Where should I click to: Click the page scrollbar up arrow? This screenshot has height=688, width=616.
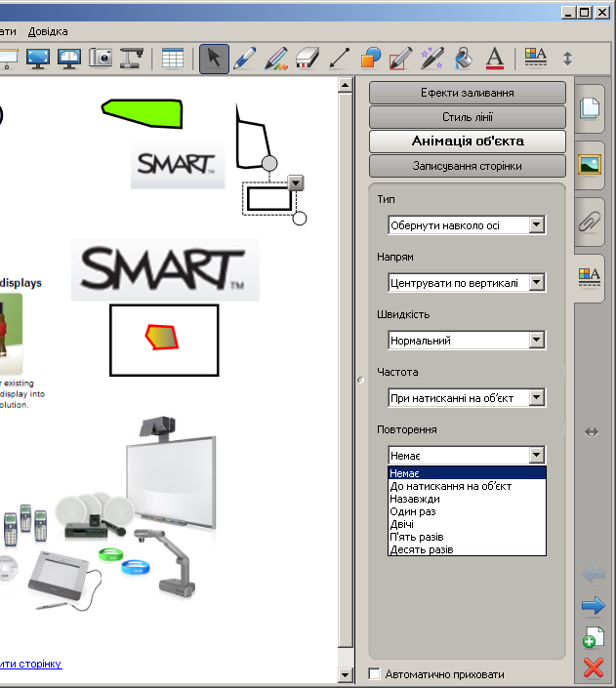click(346, 85)
